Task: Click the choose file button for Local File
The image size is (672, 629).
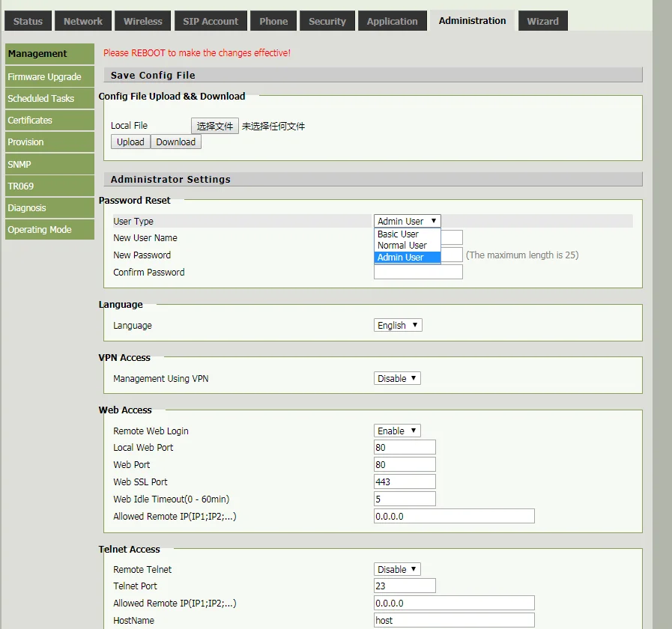Action: pos(215,126)
